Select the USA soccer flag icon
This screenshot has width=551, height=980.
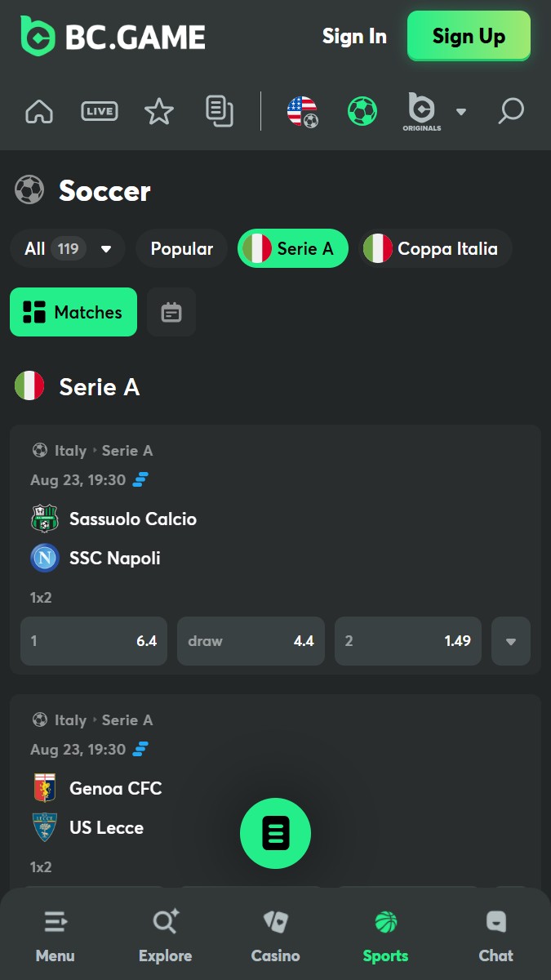(302, 111)
